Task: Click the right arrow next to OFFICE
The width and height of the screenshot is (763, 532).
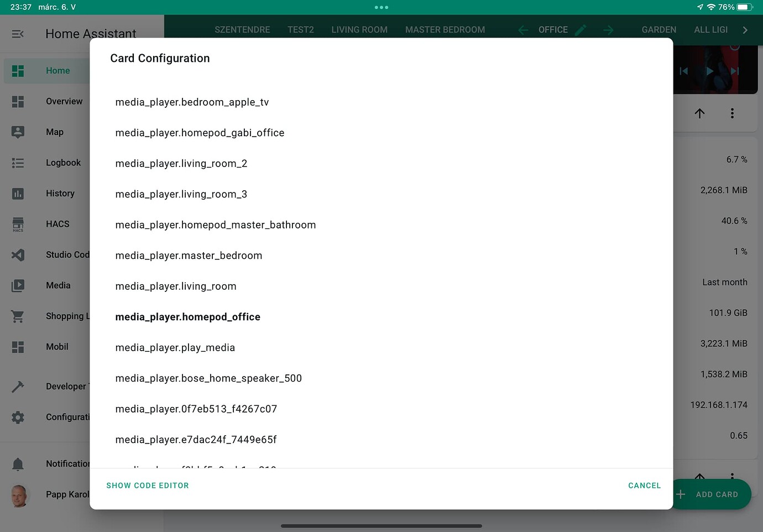Action: pyautogui.click(x=608, y=30)
